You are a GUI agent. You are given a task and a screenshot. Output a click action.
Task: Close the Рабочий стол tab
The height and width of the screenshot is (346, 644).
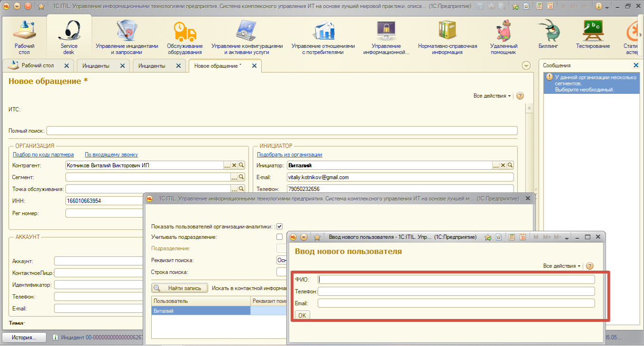click(66, 66)
